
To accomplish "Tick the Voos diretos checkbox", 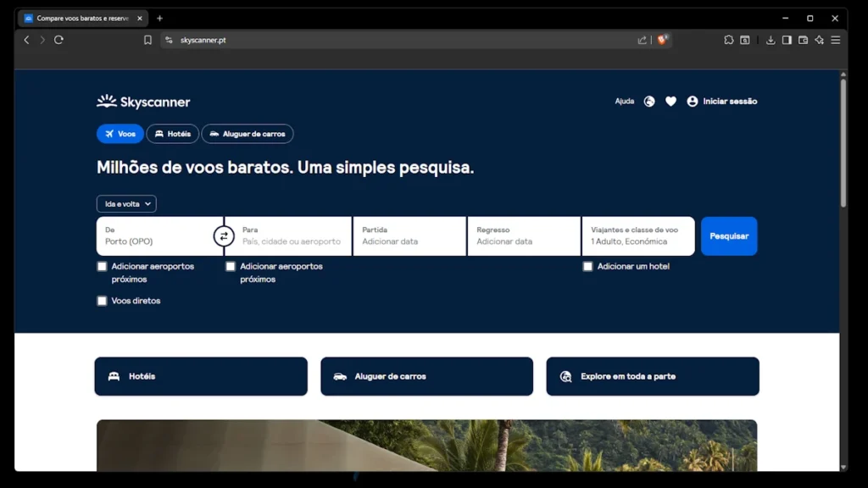I will tap(102, 301).
